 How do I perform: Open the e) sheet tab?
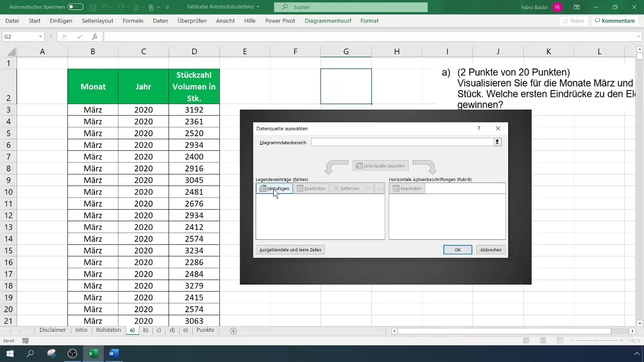(x=185, y=330)
